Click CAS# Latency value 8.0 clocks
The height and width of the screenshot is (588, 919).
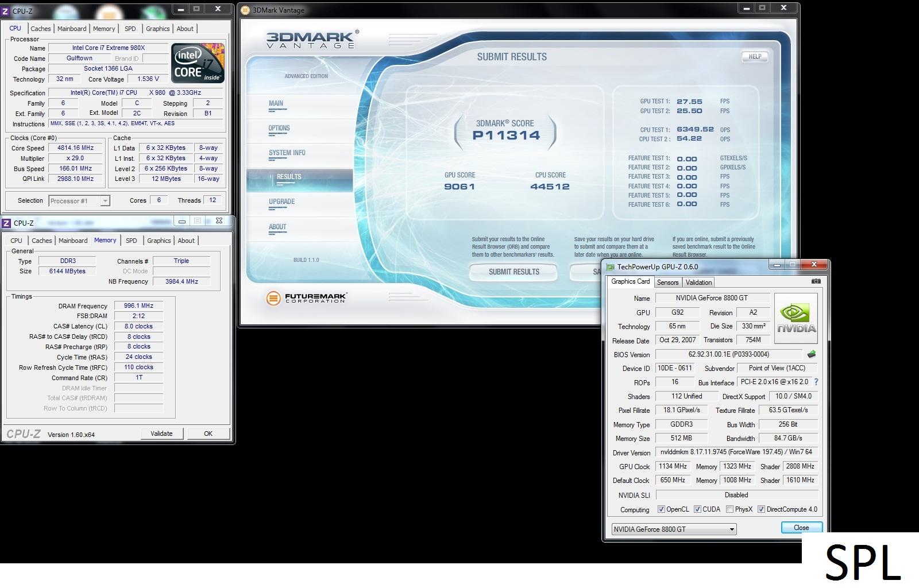point(138,327)
